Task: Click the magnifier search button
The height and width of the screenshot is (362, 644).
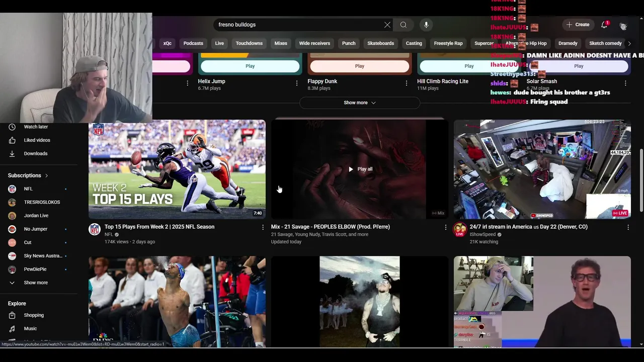Action: (404, 25)
